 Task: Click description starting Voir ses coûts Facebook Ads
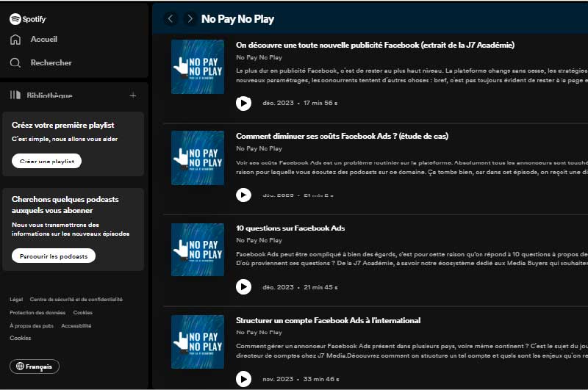pyautogui.click(x=412, y=167)
